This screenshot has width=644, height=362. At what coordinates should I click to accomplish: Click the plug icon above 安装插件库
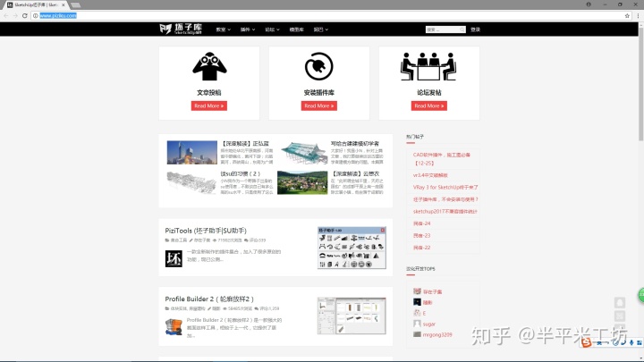pos(319,66)
